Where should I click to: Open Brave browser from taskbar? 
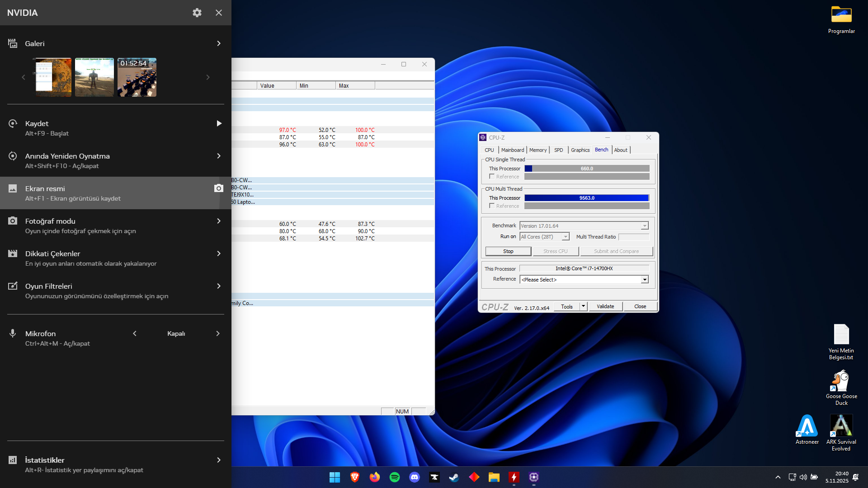click(355, 477)
